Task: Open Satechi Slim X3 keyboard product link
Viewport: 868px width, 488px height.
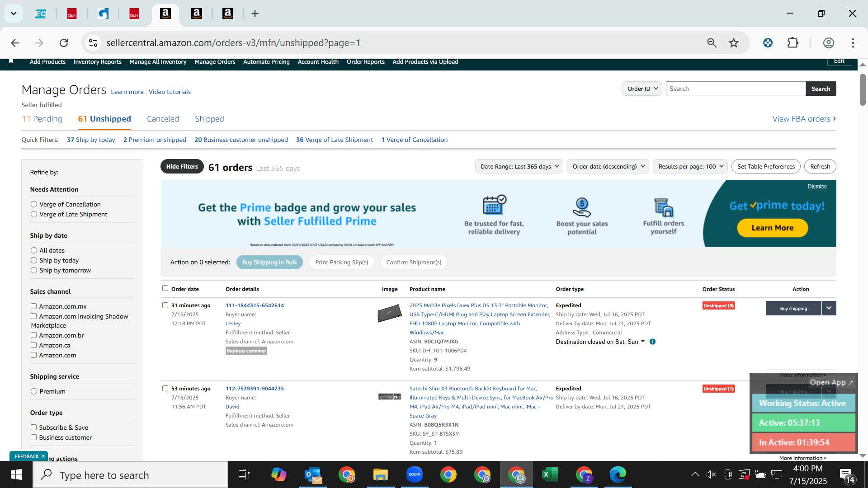Action: tap(481, 402)
